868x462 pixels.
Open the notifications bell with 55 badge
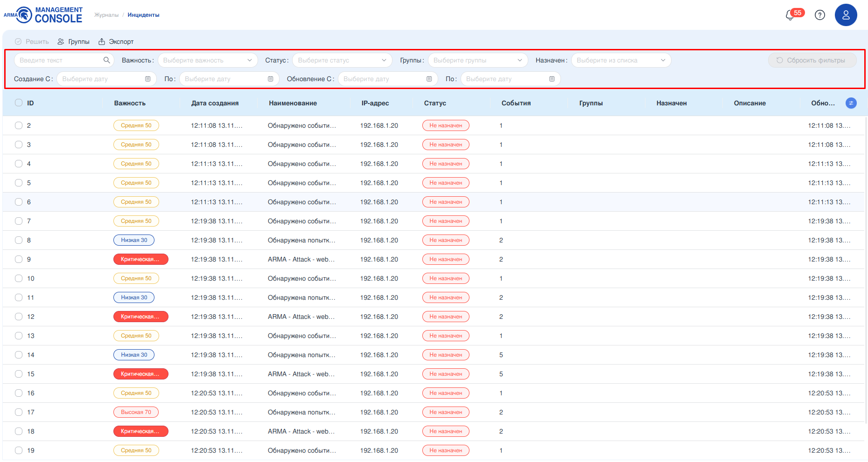(791, 15)
